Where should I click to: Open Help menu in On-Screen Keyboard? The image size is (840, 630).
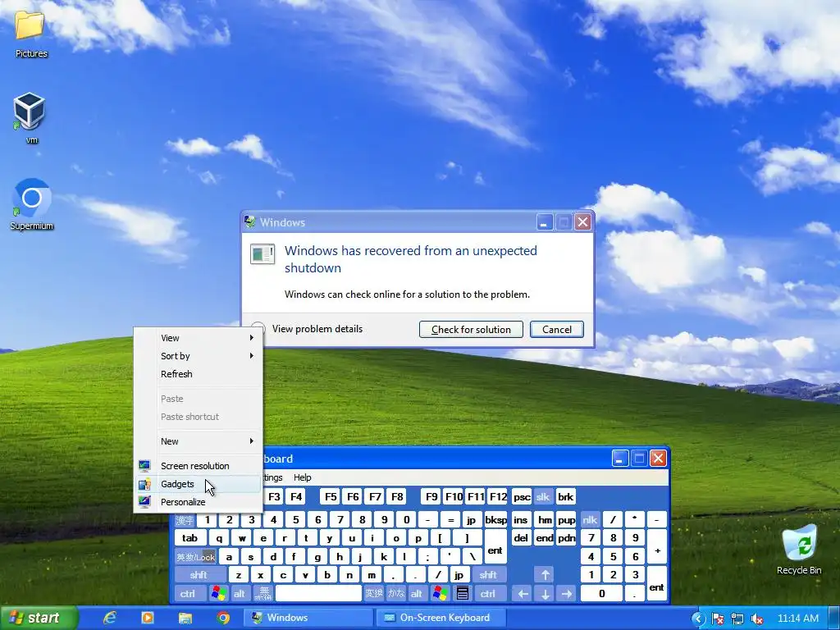302,477
